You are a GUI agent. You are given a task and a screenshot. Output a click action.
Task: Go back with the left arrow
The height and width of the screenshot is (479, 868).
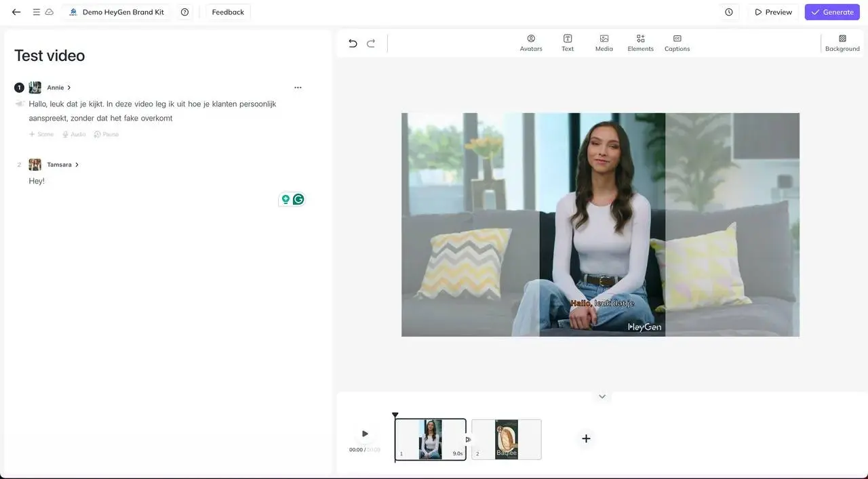click(16, 12)
